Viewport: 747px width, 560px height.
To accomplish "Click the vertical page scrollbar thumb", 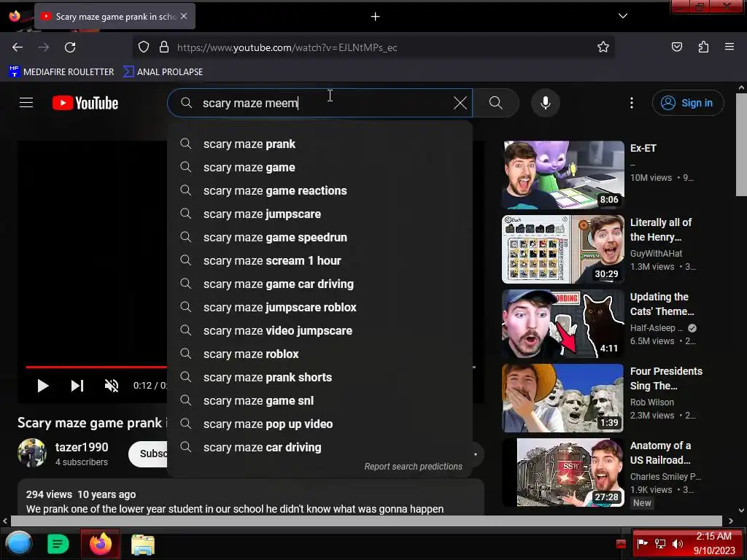I will (741, 144).
